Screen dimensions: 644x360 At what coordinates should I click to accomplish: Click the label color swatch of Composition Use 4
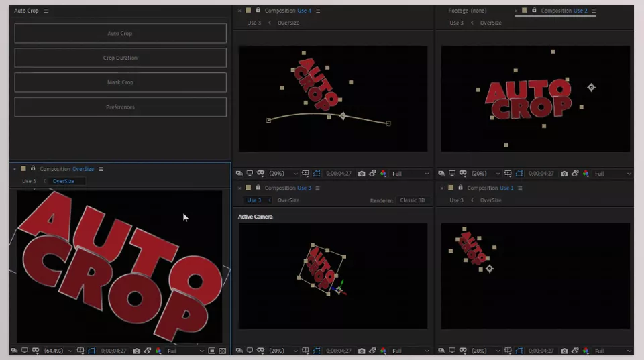point(248,10)
